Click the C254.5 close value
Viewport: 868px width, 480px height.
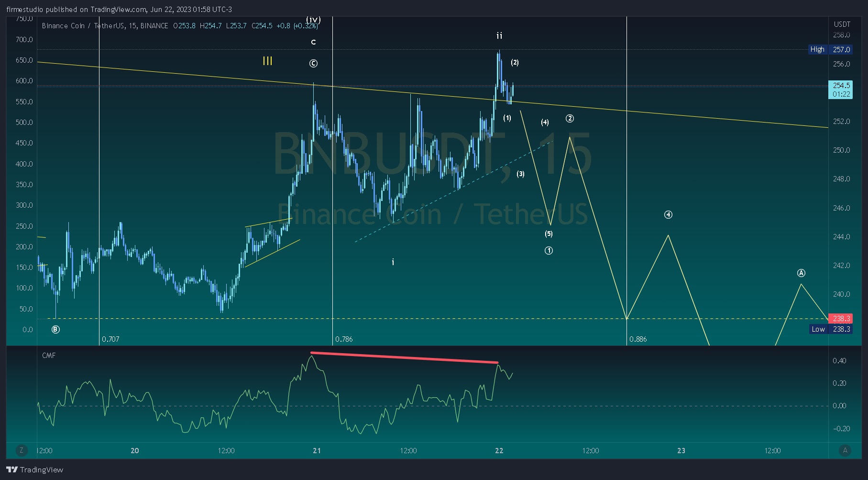tap(262, 26)
